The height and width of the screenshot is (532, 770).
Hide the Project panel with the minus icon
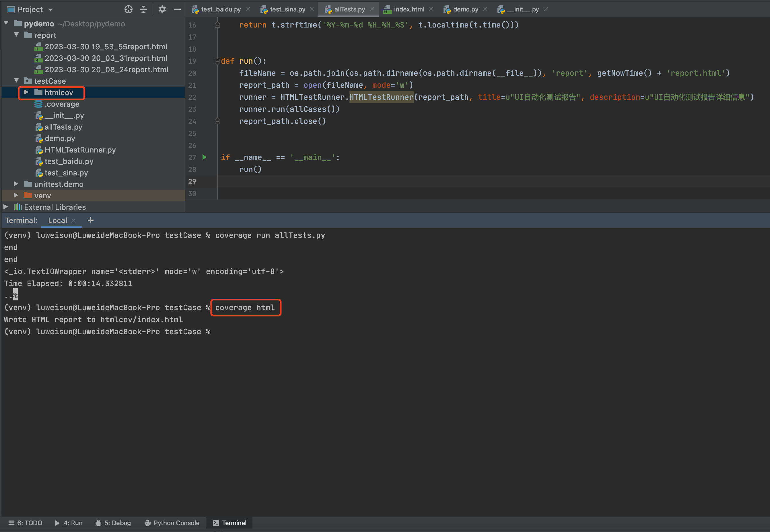click(177, 9)
